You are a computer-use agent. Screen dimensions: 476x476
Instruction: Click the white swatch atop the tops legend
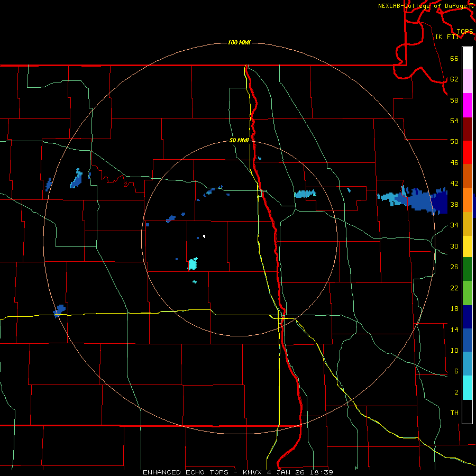[467, 58]
